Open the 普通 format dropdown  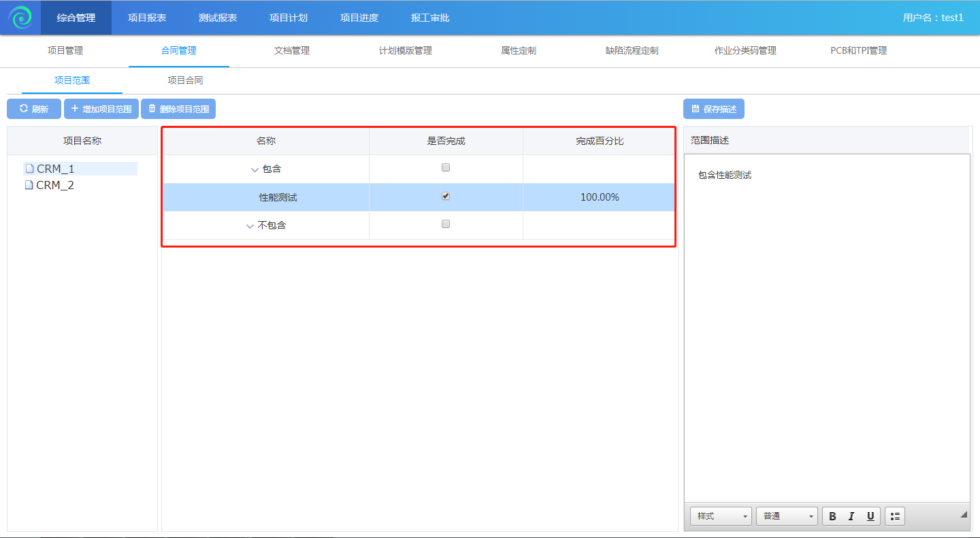(x=787, y=516)
